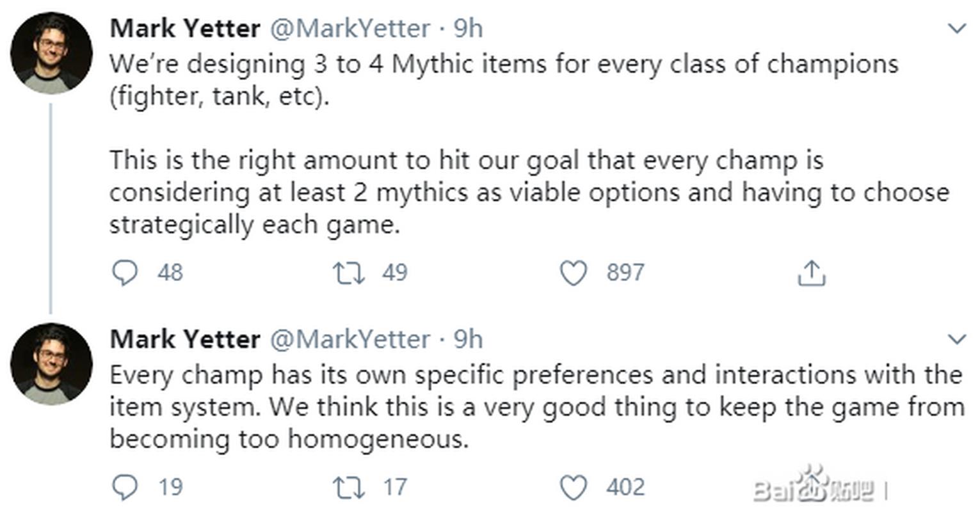Reply to the first tweet about Mythic items

pyautogui.click(x=125, y=273)
